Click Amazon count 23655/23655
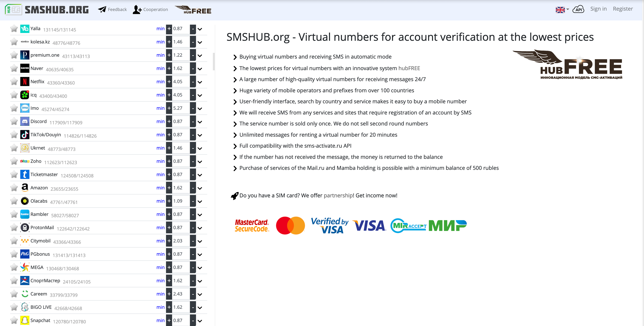 point(64,189)
